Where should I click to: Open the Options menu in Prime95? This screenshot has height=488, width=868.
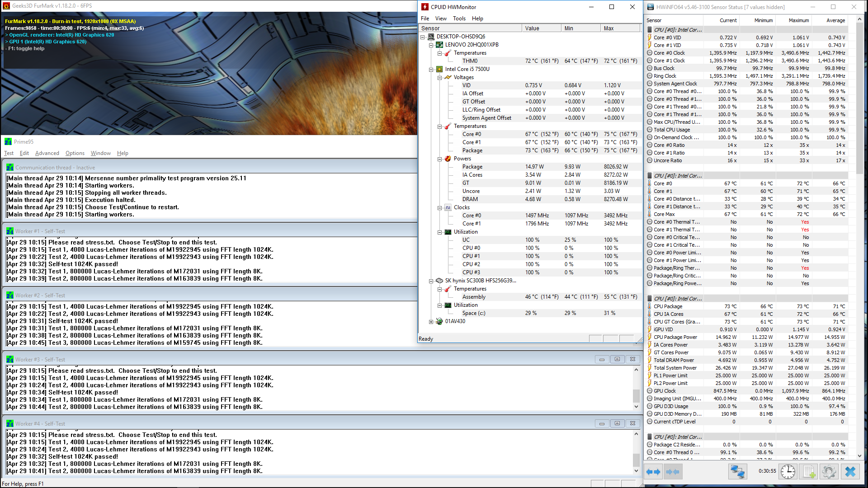75,153
